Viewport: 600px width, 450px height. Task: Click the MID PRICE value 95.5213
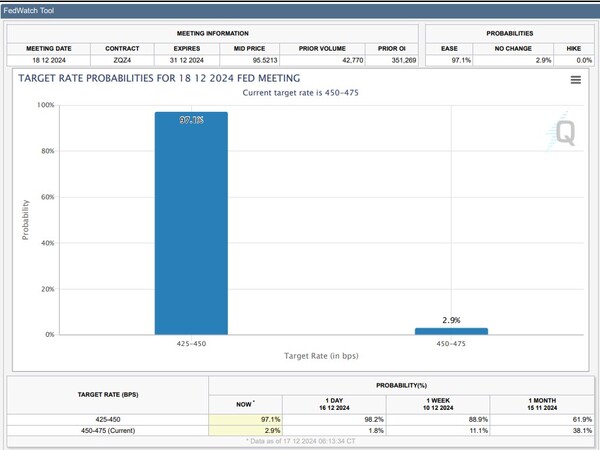pyautogui.click(x=235, y=61)
